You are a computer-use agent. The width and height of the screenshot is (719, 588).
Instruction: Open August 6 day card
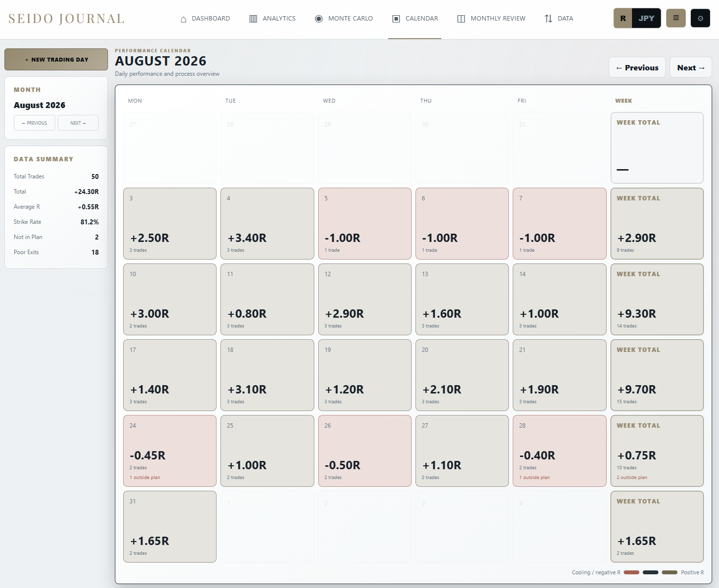(x=462, y=223)
